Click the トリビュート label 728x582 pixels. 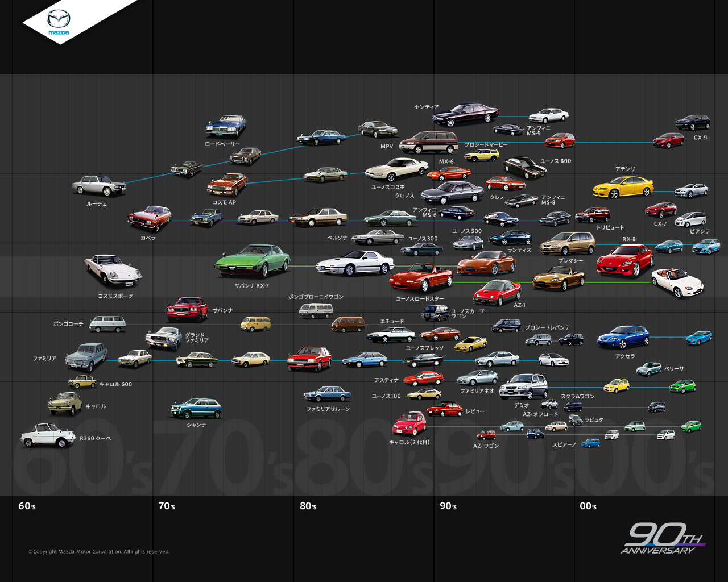coord(610,227)
